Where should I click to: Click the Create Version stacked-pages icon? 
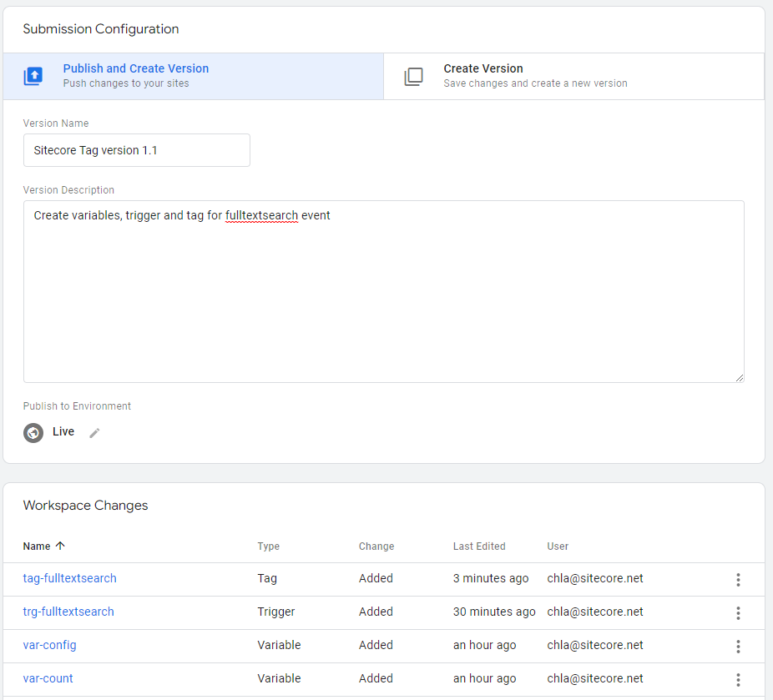tap(413, 77)
